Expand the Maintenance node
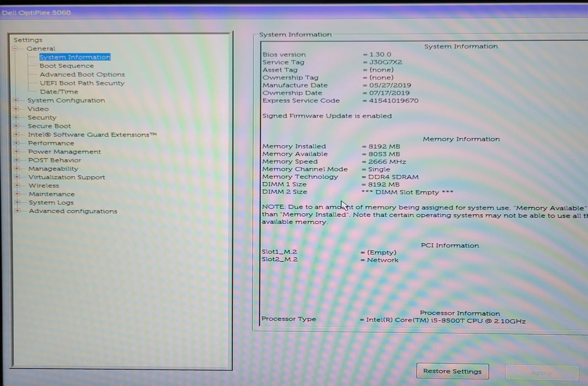 tap(17, 194)
